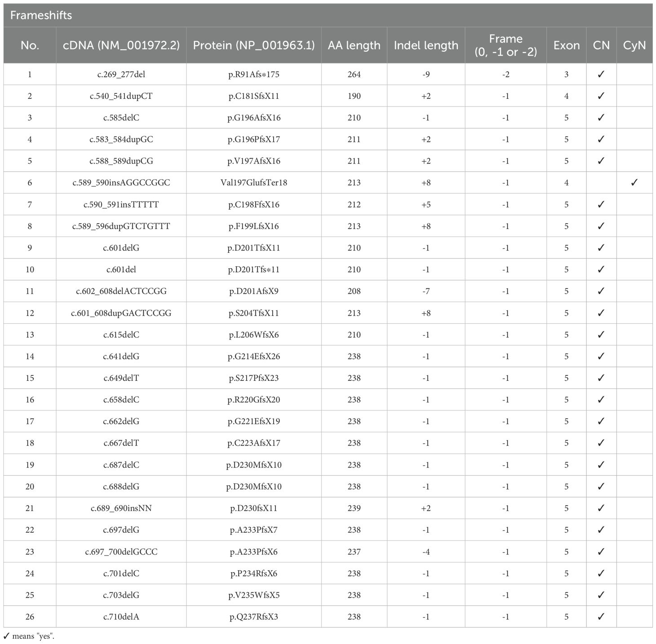The width and height of the screenshot is (656, 644).
Task: Click the CN checkmark in the c.697delG row
Action: tap(601, 530)
